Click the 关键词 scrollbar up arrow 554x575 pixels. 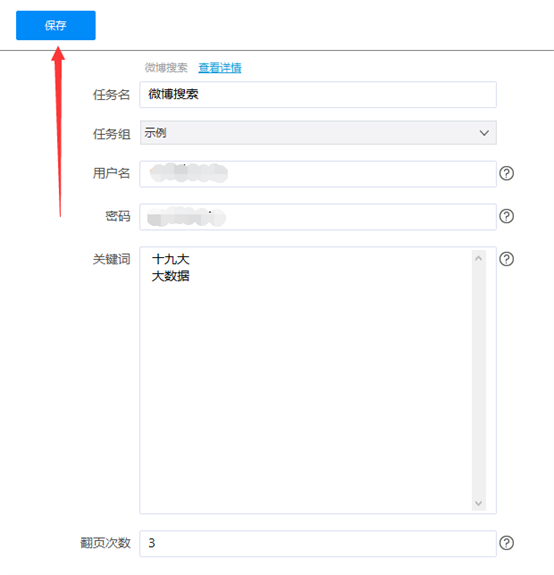coord(478,259)
